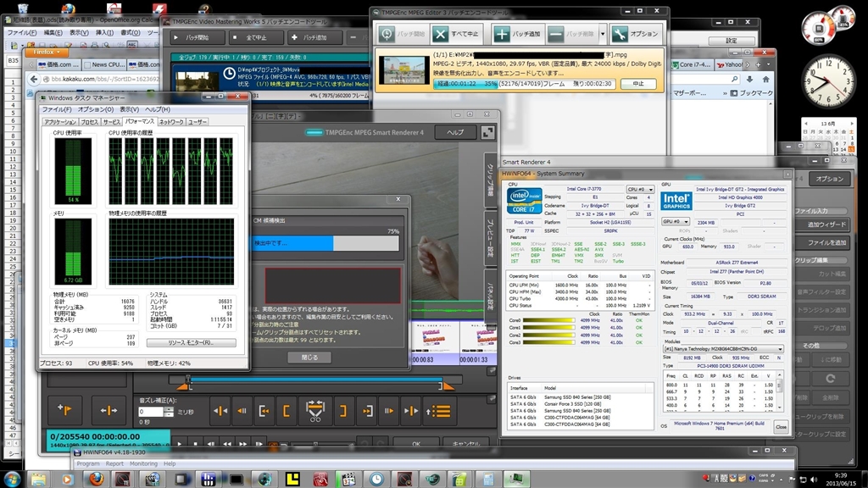Open the orange list menu icon

437,411
